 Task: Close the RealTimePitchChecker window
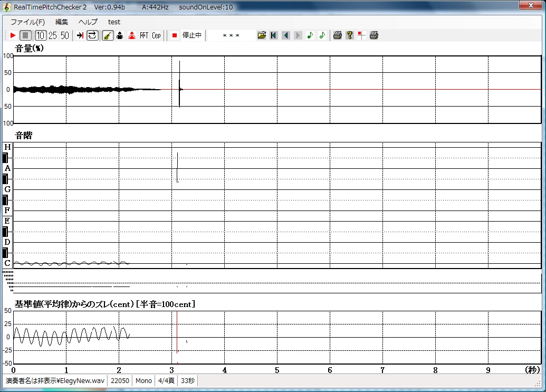point(530,6)
